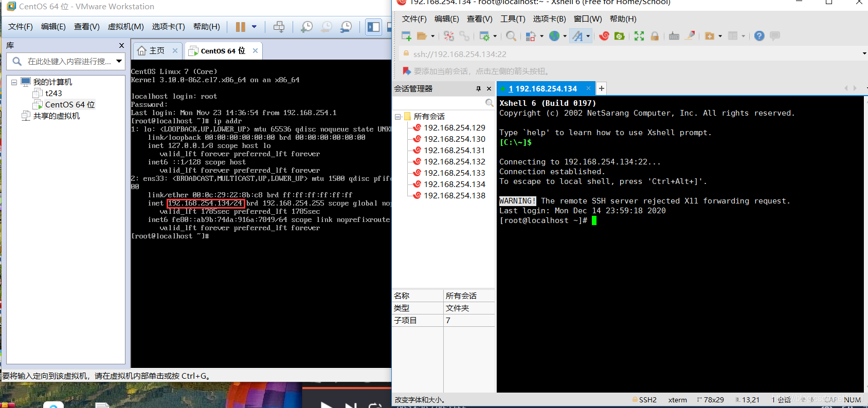The image size is (868, 408).
Task: Close the 192.168.254.134 Xshell tab
Action: coord(588,88)
